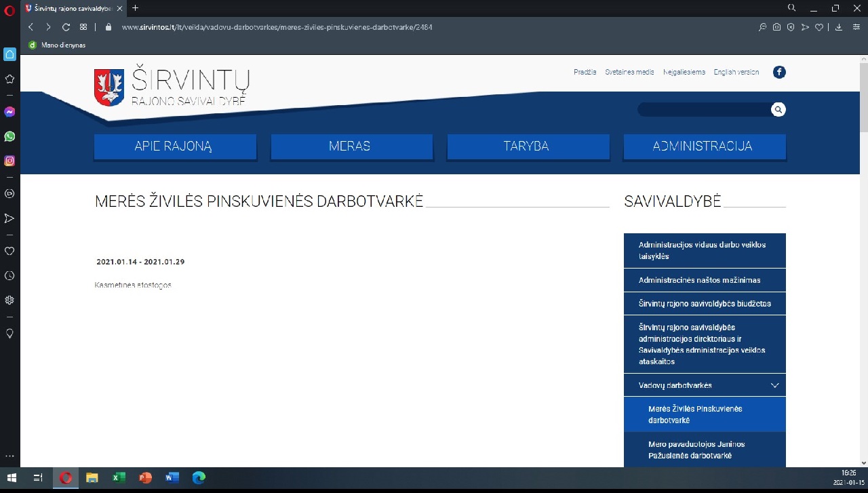Open WhatsApp in the Opera sidebar
The width and height of the screenshot is (868, 493).
pyautogui.click(x=9, y=136)
